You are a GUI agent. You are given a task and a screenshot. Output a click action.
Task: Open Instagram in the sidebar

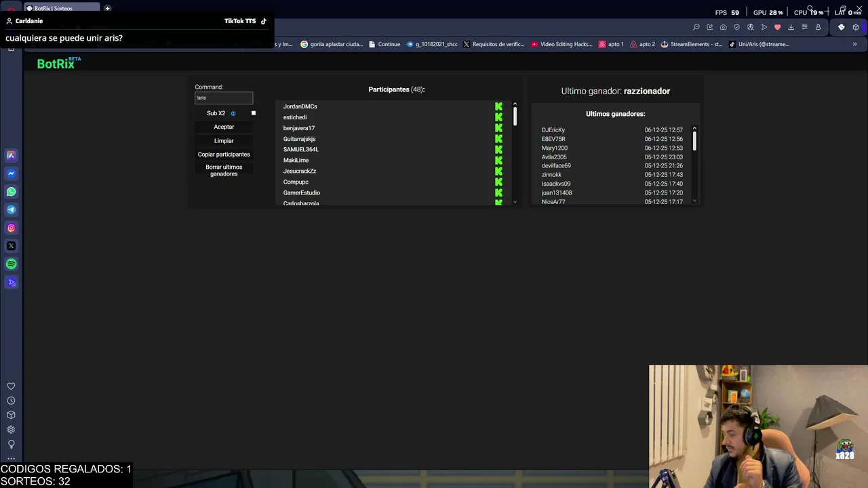pyautogui.click(x=11, y=228)
